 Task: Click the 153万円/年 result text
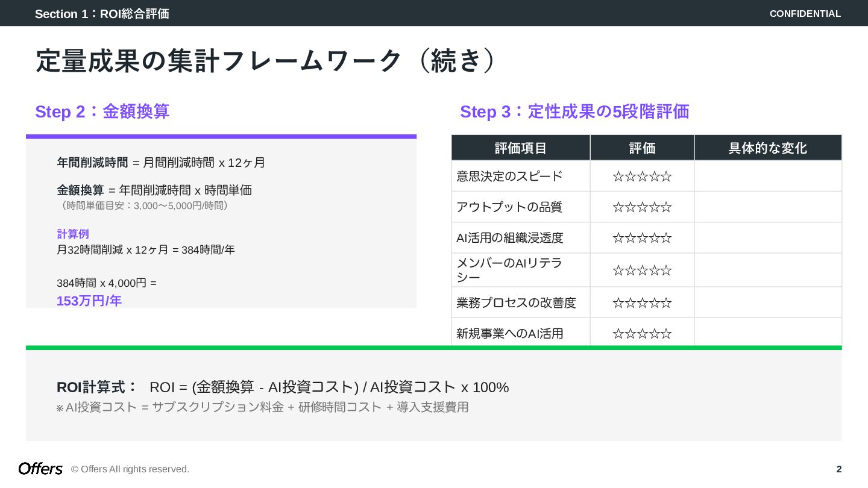point(89,301)
